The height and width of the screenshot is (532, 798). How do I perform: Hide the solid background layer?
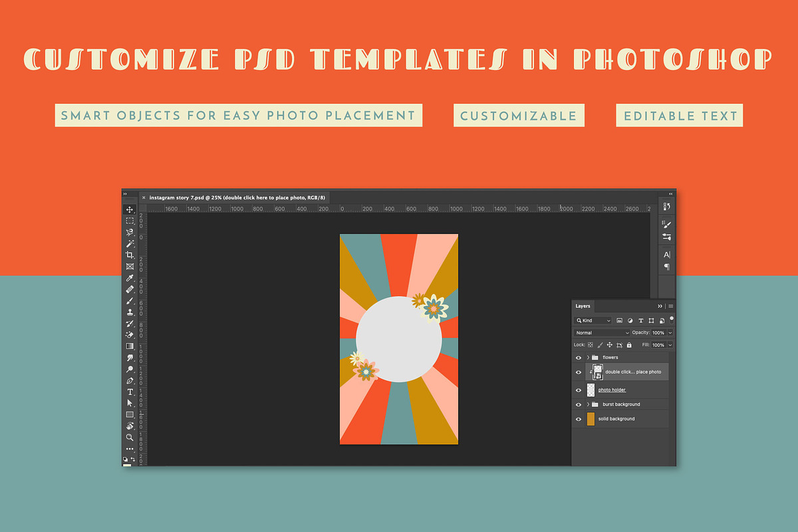[x=579, y=419]
